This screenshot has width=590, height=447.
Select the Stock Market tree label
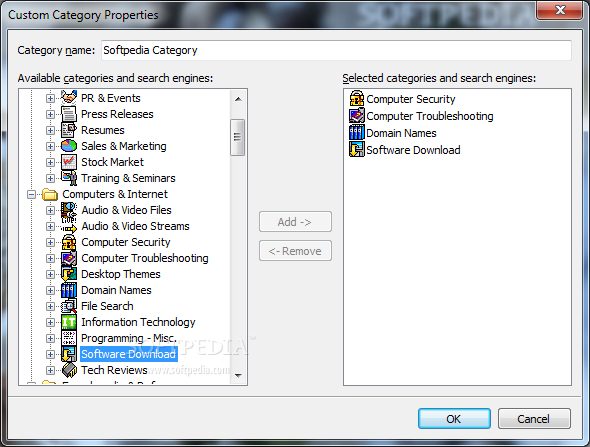coord(113,162)
